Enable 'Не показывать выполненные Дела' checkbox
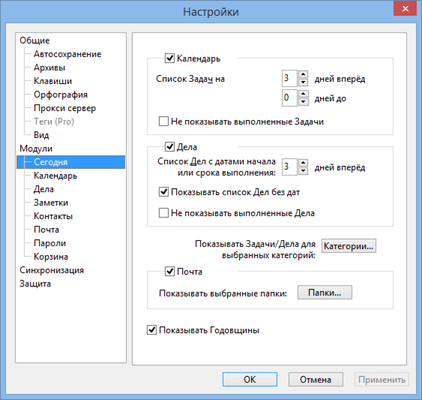This screenshot has width=422, height=400. pos(164,213)
